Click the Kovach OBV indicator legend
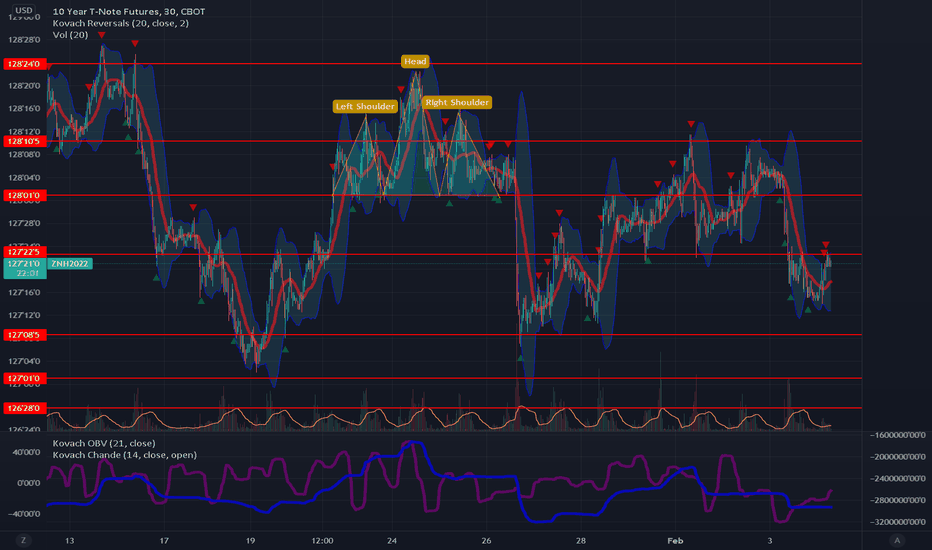 104,443
